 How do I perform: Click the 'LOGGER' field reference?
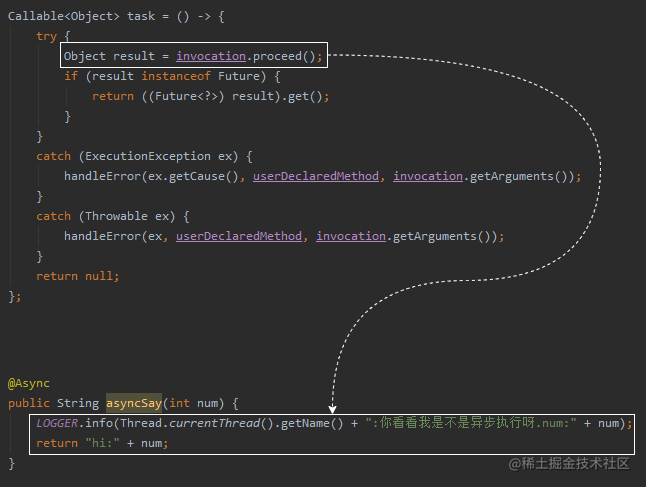click(x=57, y=423)
